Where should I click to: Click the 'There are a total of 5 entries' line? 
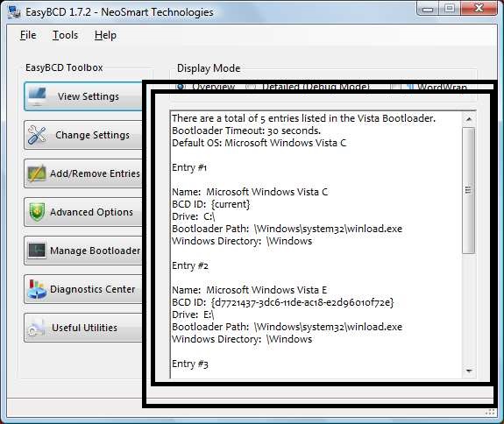pyautogui.click(x=304, y=118)
